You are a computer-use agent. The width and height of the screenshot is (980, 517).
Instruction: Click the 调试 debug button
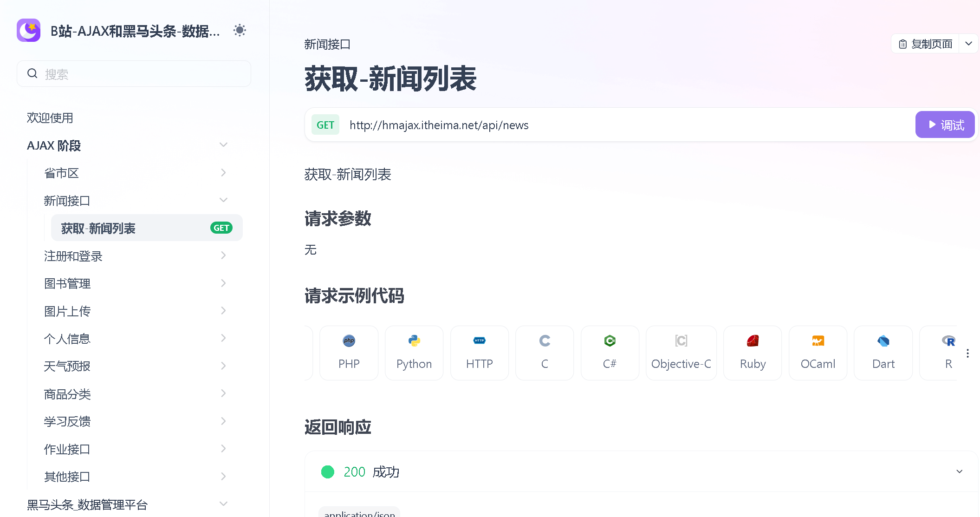coord(945,124)
